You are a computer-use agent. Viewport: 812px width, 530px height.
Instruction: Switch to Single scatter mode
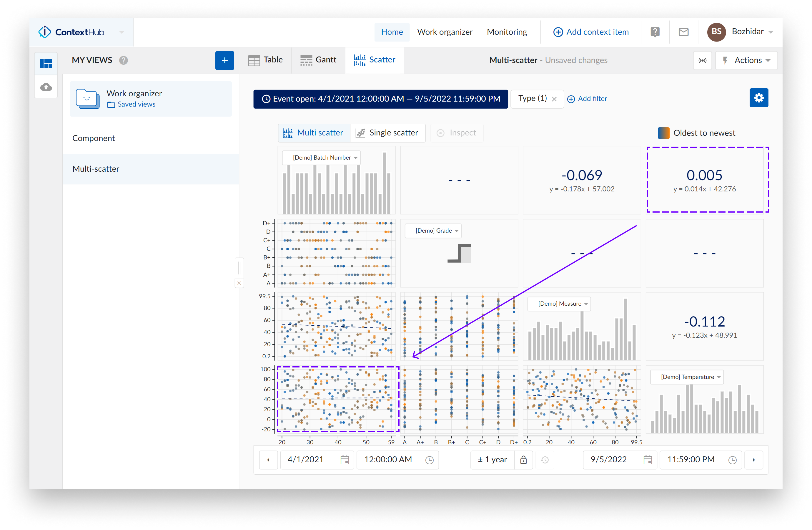(x=387, y=133)
